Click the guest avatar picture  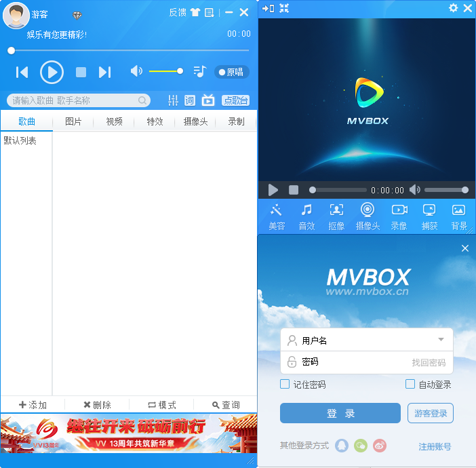point(16,15)
